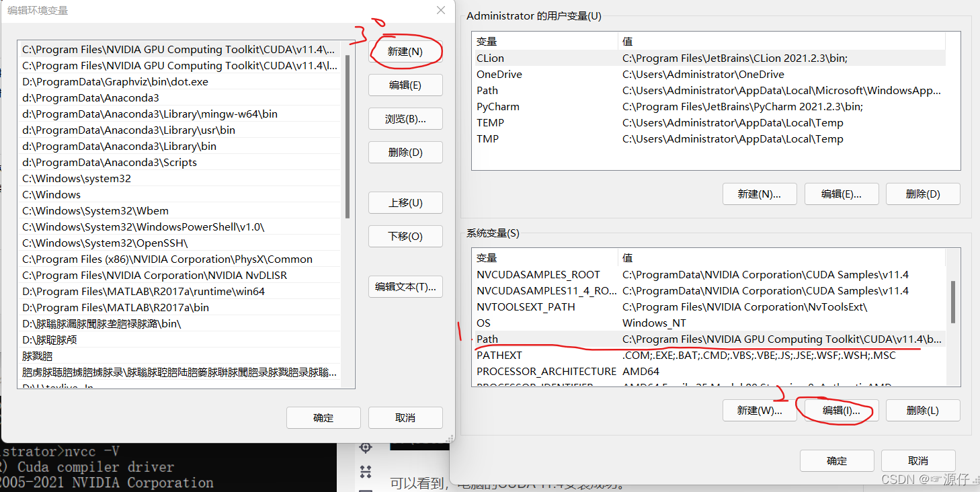Click the 值 column header in system variables
980x492 pixels.
pos(782,258)
